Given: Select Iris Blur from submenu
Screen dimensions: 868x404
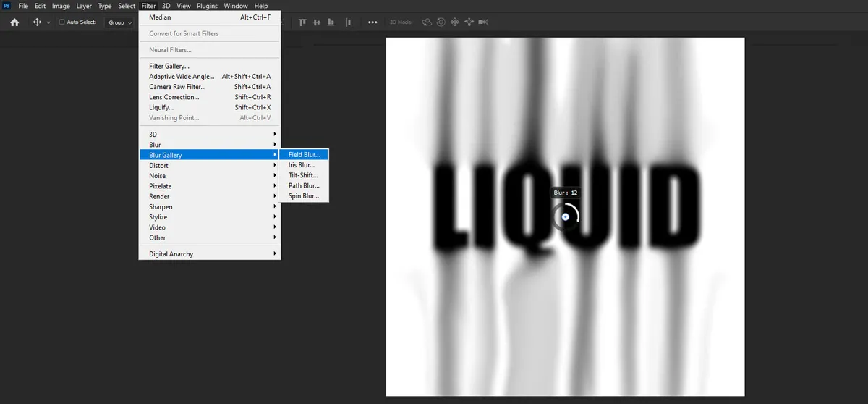Looking at the screenshot, I should click(304, 165).
